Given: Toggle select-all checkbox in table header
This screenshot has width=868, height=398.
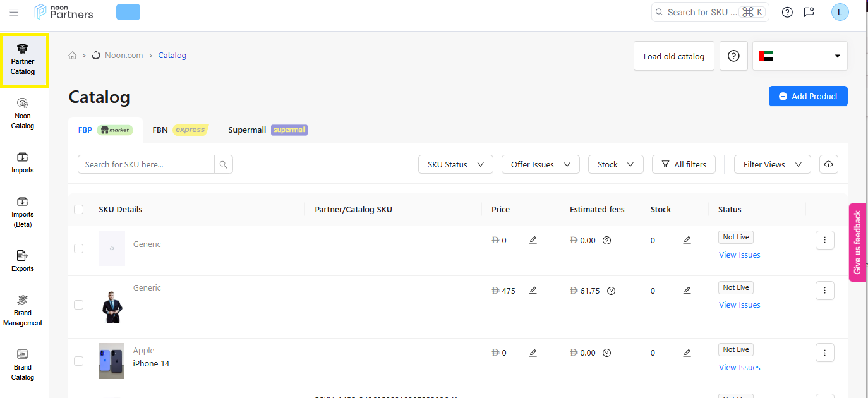Looking at the screenshot, I should click(78, 209).
